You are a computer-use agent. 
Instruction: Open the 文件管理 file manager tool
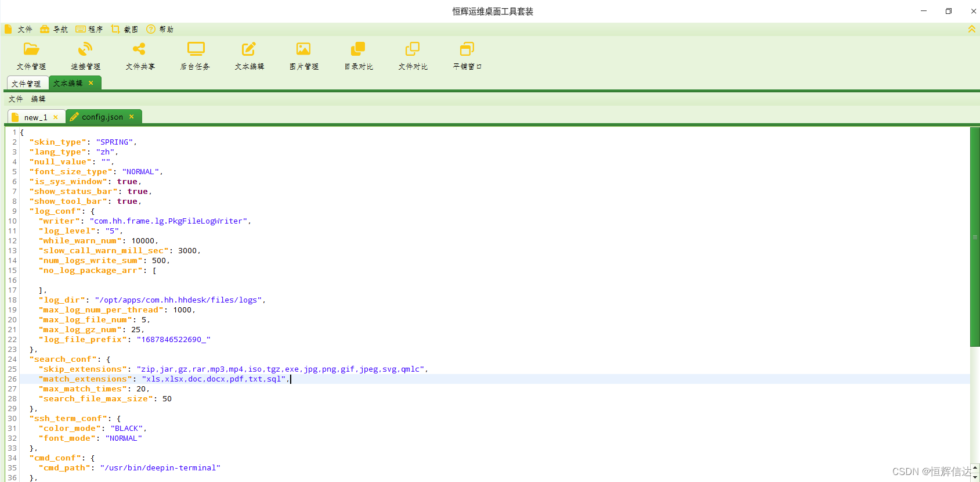(31, 56)
